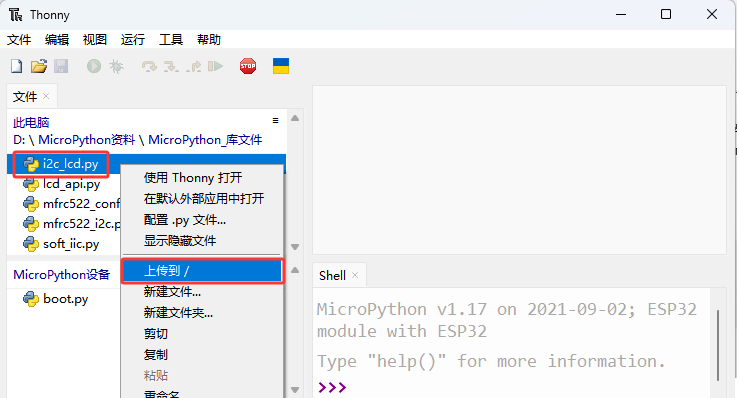Open the 运行 menu

[x=132, y=40]
